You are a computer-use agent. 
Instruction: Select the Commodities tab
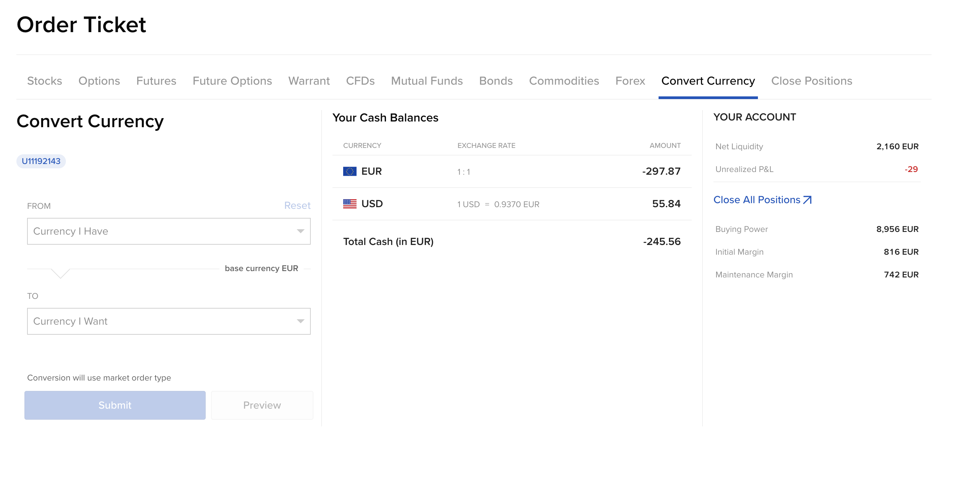(564, 81)
